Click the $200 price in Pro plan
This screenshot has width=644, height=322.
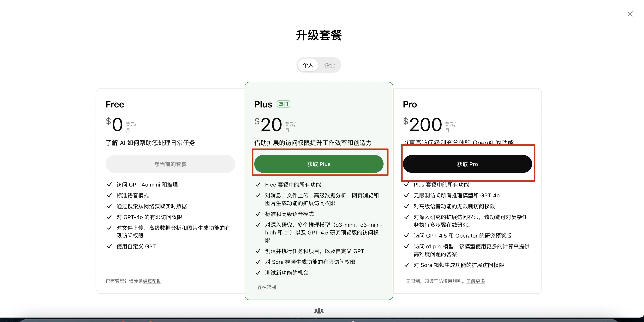click(422, 124)
